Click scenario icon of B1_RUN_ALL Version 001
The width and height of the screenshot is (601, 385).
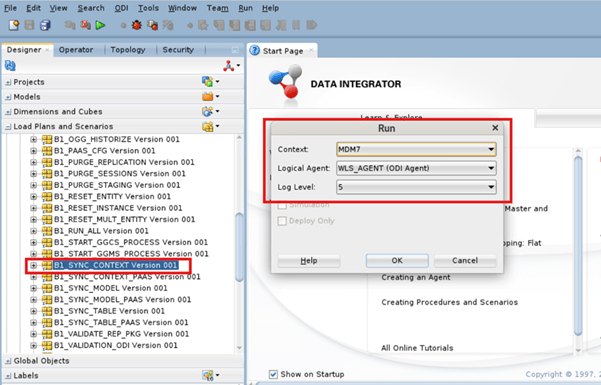[47, 231]
